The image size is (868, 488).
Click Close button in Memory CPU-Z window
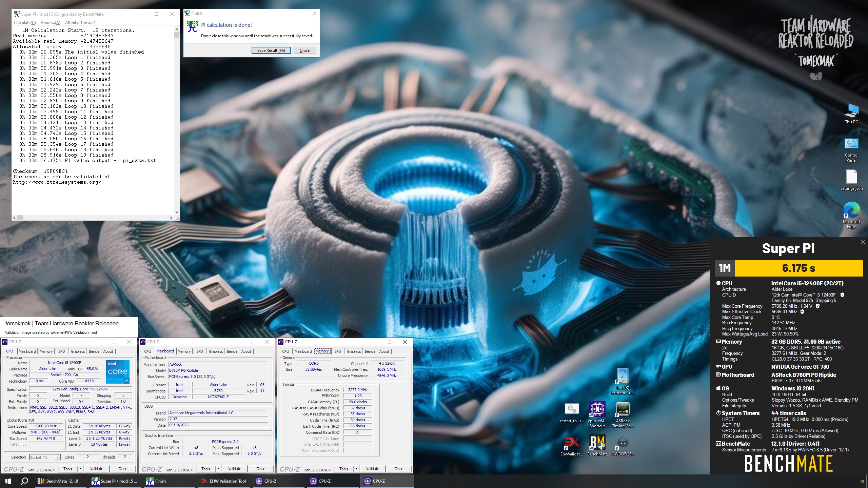(x=399, y=469)
